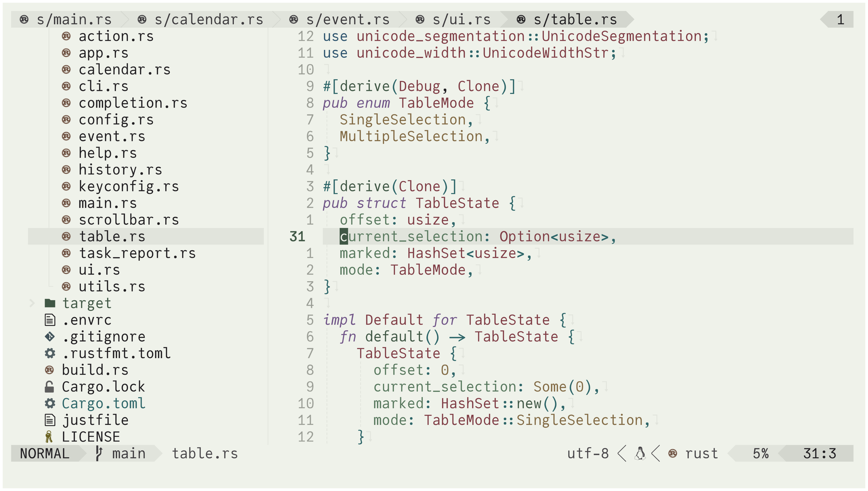
Task: Click the Linux penguin icon in the status bar
Action: pos(640,454)
